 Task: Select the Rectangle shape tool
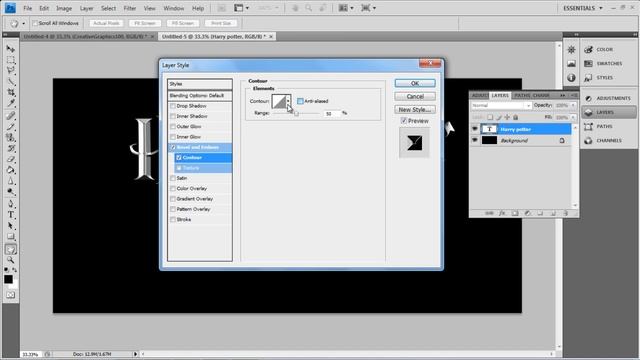coord(11,237)
